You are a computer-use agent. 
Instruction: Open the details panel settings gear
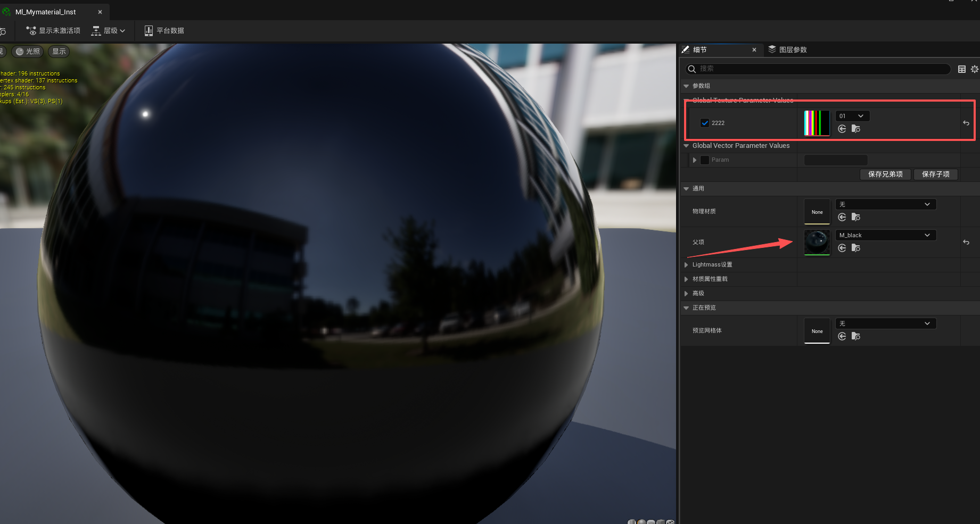[975, 69]
